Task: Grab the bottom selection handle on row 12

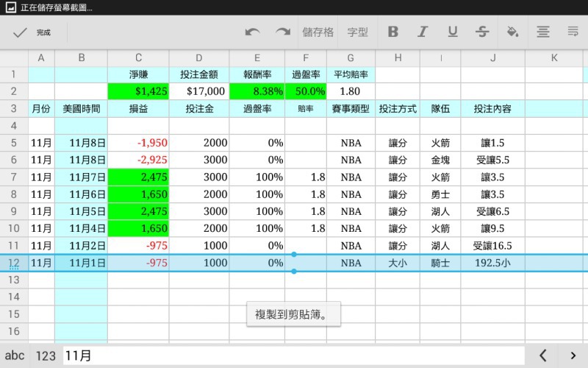Action: (294, 271)
